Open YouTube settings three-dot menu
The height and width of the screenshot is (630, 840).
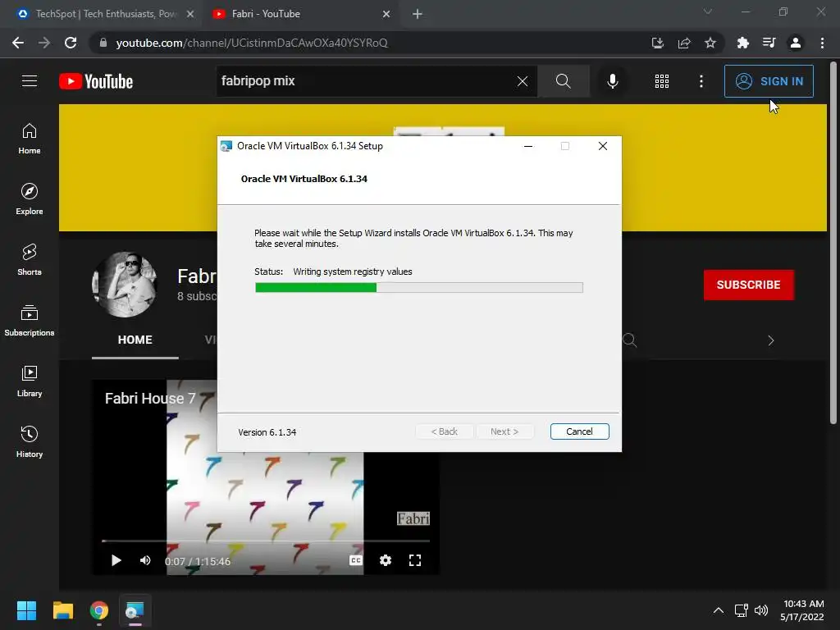click(701, 81)
